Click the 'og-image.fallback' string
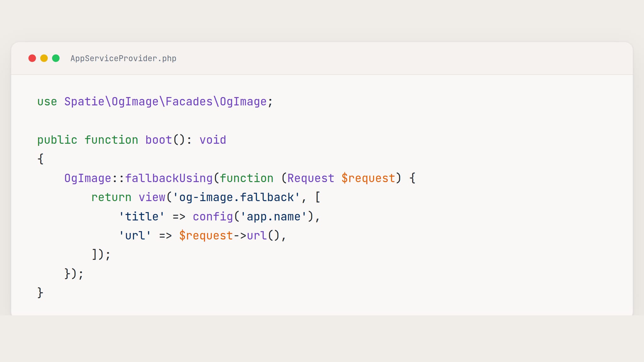The height and width of the screenshot is (362, 644). 236,198
